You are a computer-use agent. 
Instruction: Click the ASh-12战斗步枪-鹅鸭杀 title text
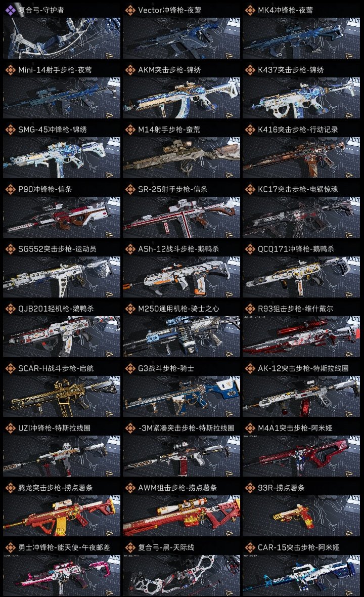(178, 249)
